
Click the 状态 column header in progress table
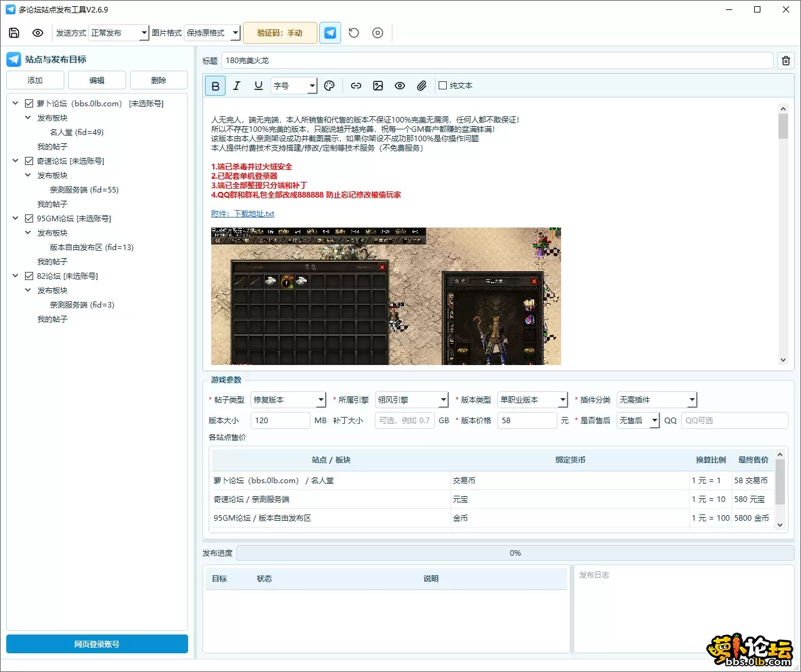[264, 579]
